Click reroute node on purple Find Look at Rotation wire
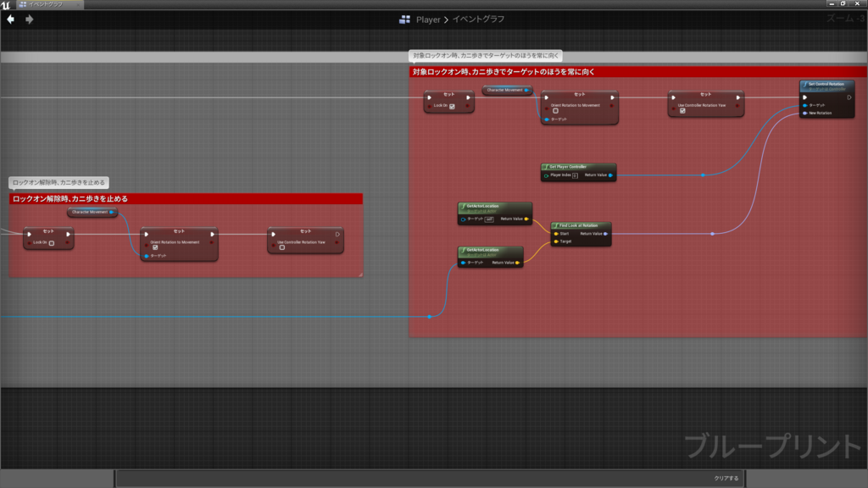 [x=712, y=234]
